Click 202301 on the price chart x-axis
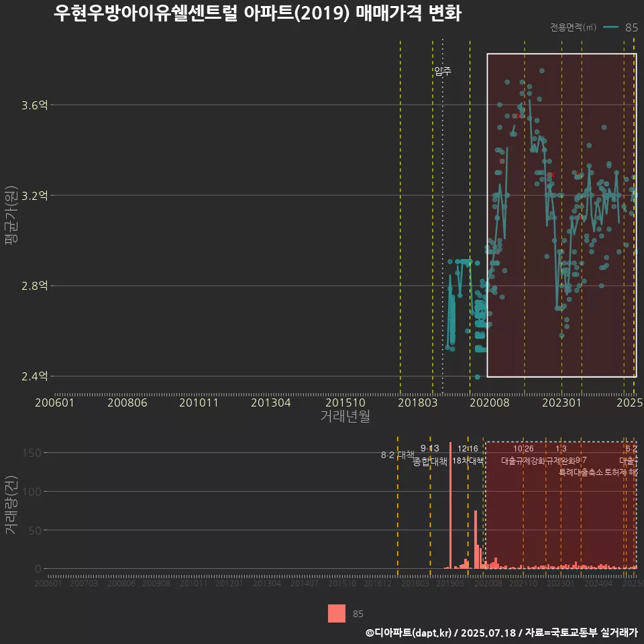Screen dimensions: 644x644 tap(562, 402)
